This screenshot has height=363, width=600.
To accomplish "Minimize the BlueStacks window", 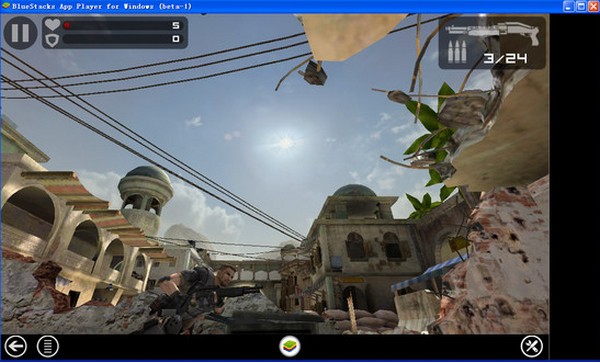I will click(x=569, y=6).
